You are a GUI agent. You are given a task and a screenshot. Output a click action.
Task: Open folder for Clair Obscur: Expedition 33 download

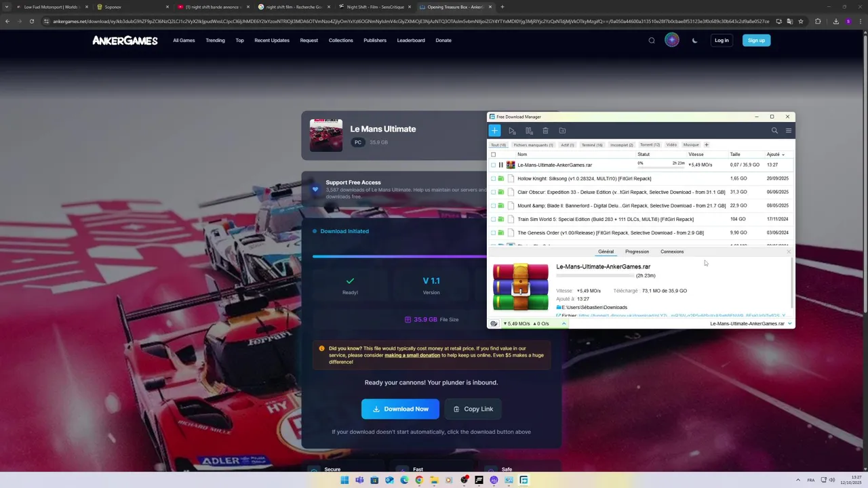click(x=501, y=192)
